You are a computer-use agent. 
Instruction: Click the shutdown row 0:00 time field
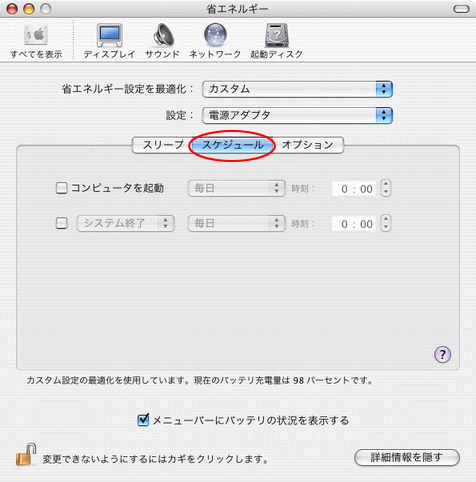(x=356, y=224)
